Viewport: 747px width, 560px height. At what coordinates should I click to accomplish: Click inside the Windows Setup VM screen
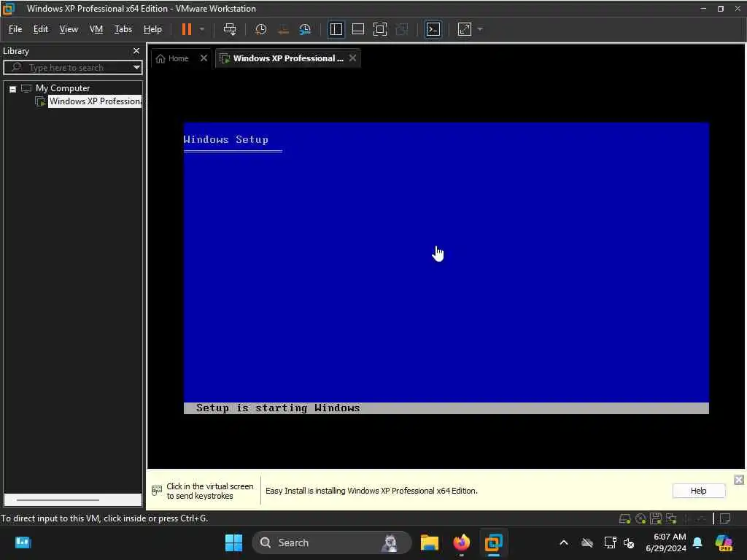pyautogui.click(x=446, y=268)
